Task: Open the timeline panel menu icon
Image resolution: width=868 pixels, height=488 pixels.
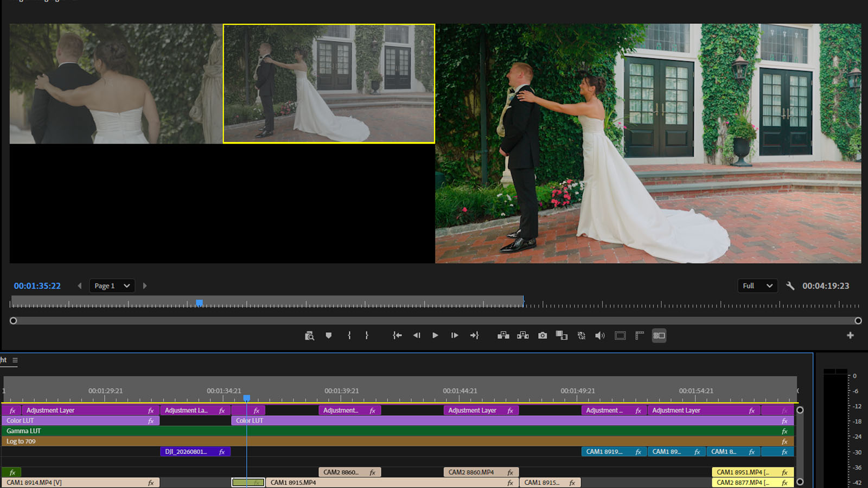Action: click(x=15, y=360)
